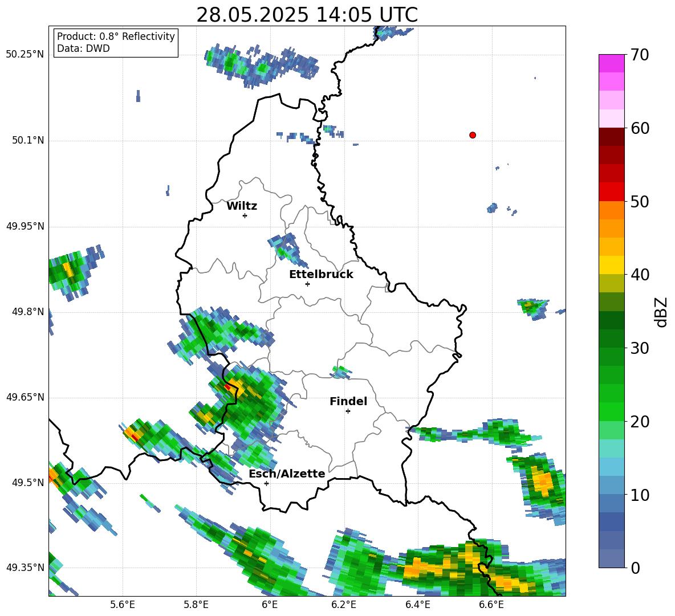This screenshot has width=675, height=616.
Task: Click the dBZ colorbar label
Action: [x=661, y=312]
